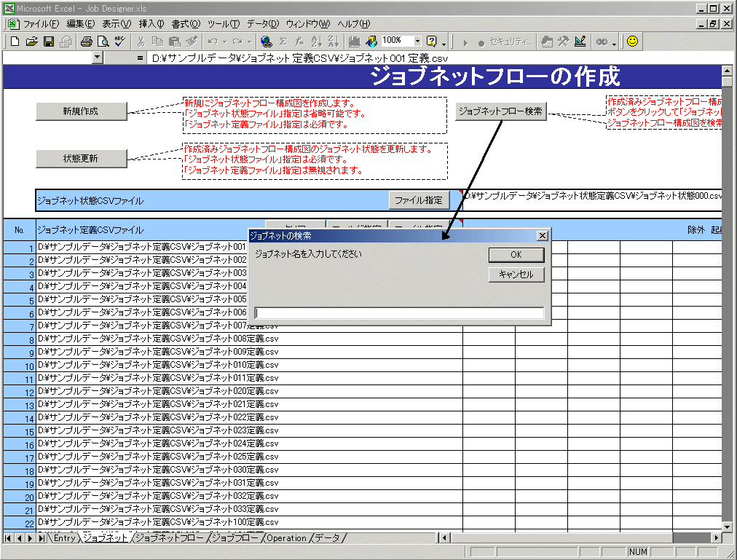Save the workbook with the floppy disk icon
The image size is (737, 560).
pos(48,42)
